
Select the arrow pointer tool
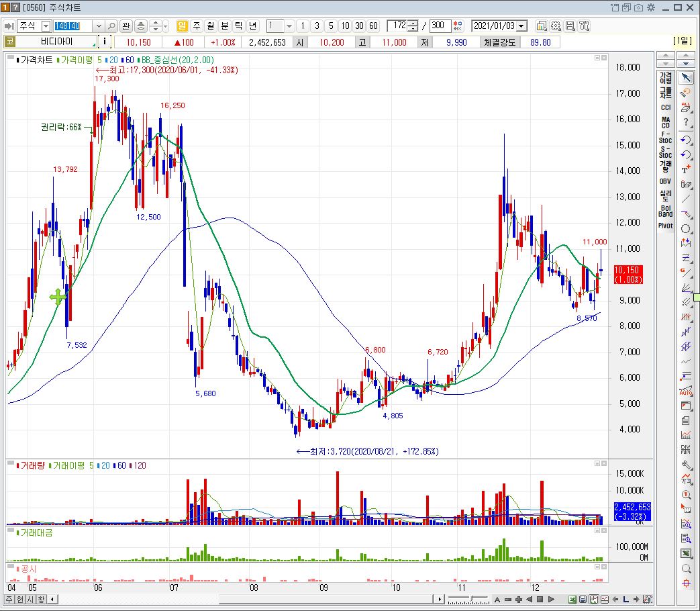tap(686, 78)
